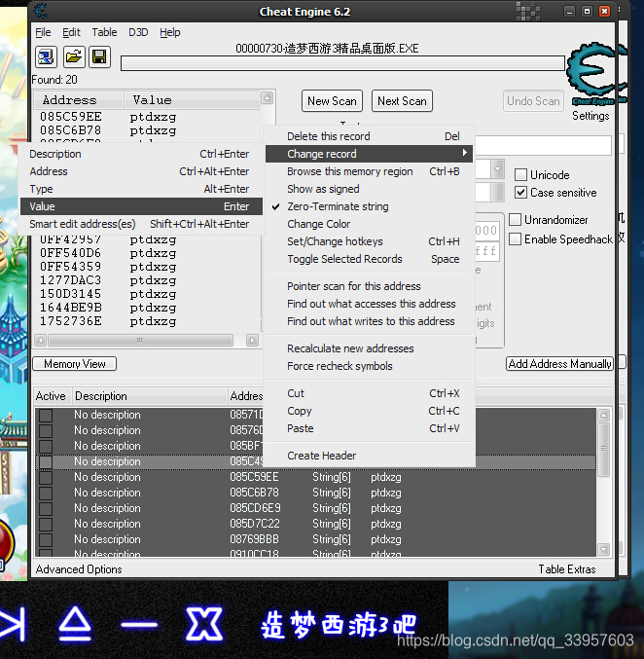Uncheck Case sensitive option
This screenshot has width=644, height=659.
pos(520,193)
